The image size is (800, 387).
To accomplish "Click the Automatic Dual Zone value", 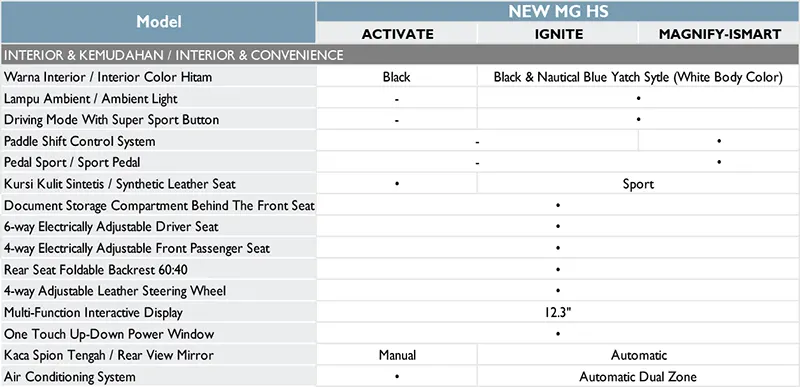I will 638,377.
